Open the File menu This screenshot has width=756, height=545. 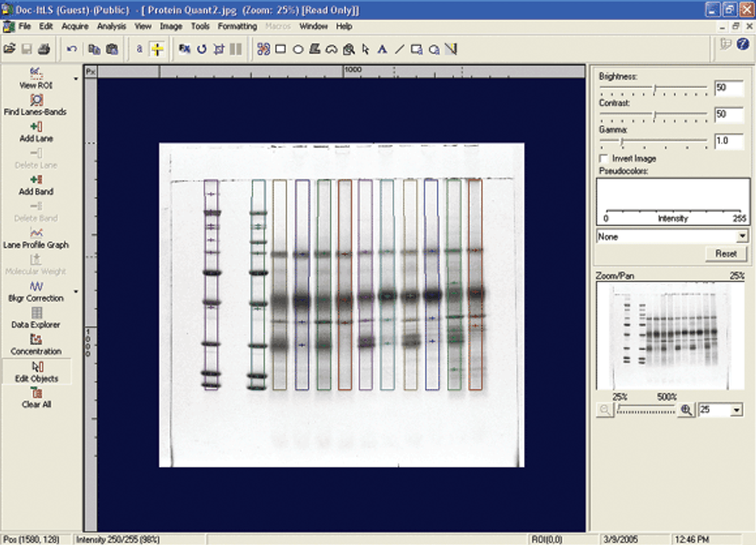24,26
